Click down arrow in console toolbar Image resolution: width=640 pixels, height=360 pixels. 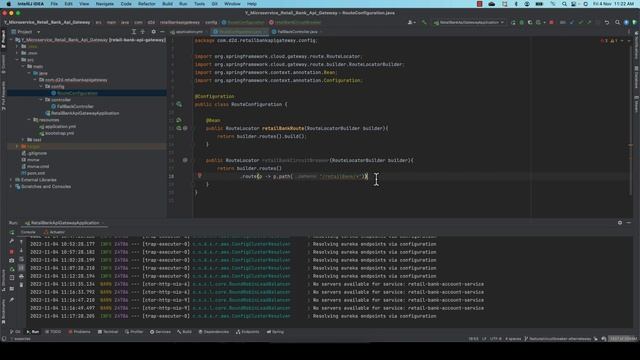[x=21, y=251]
